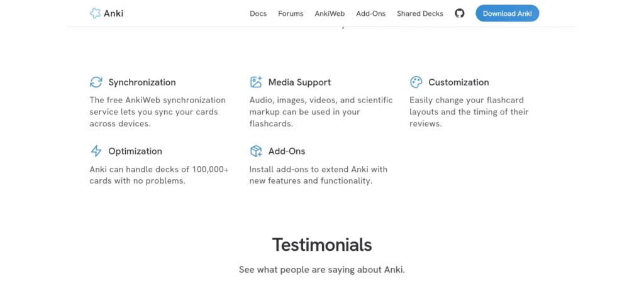Screen dimensions: 644x293
Task: Click the Customization feature heading
Action: (458, 82)
